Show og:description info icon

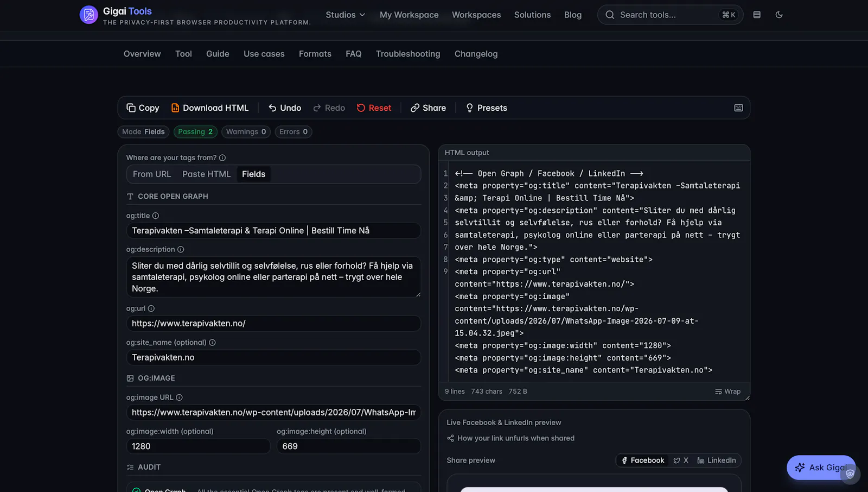point(181,249)
